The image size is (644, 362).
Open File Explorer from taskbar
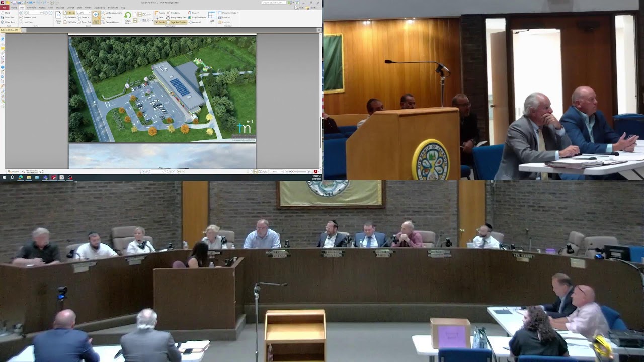(x=29, y=177)
